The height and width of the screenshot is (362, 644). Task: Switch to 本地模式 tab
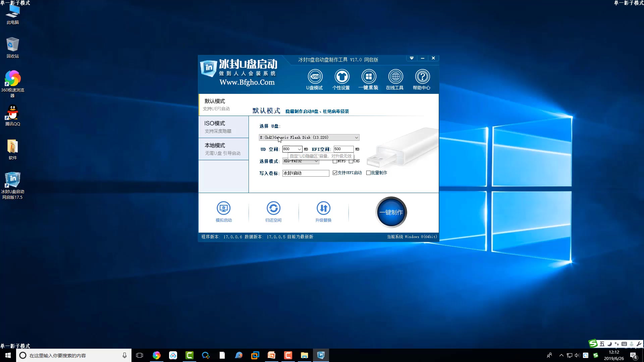(x=223, y=149)
